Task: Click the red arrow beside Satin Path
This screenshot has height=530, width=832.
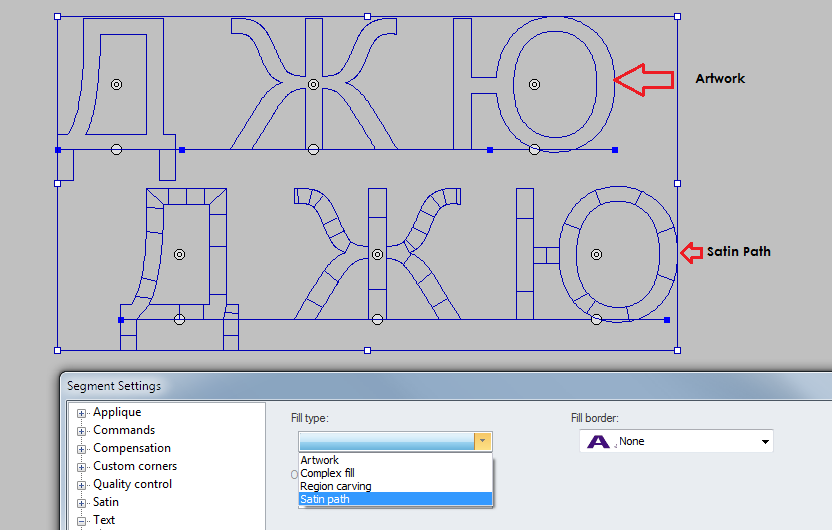Action: [691, 252]
